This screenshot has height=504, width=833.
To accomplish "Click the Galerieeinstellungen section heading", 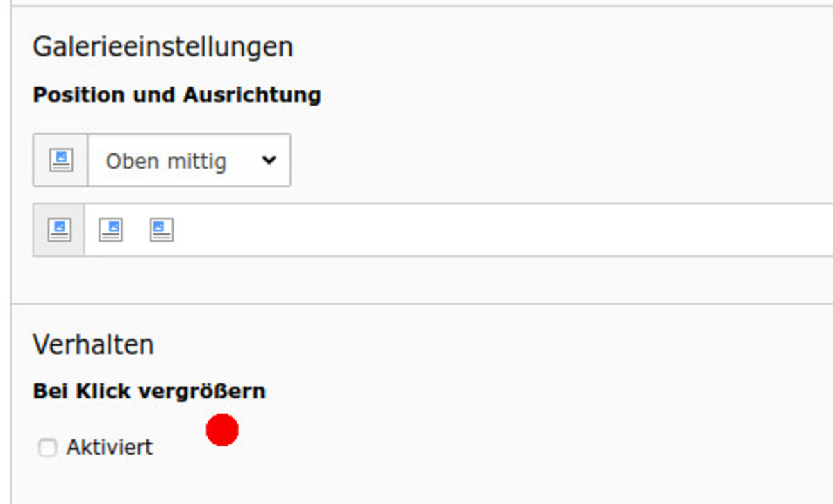I will [162, 47].
